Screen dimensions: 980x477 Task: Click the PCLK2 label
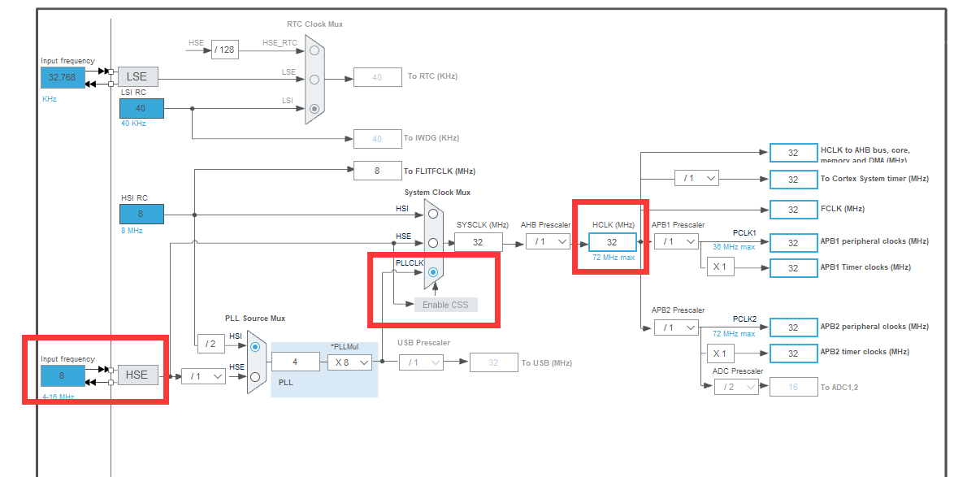pyautogui.click(x=744, y=319)
